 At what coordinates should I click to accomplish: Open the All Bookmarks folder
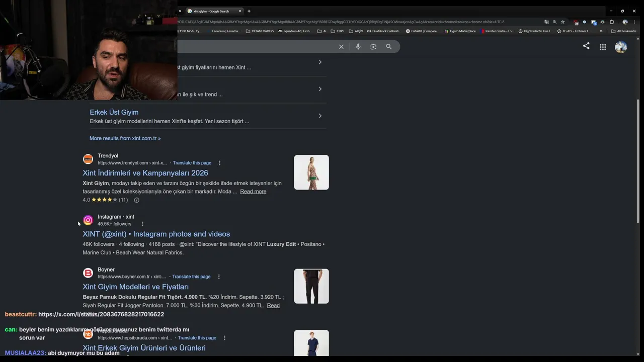[623, 31]
